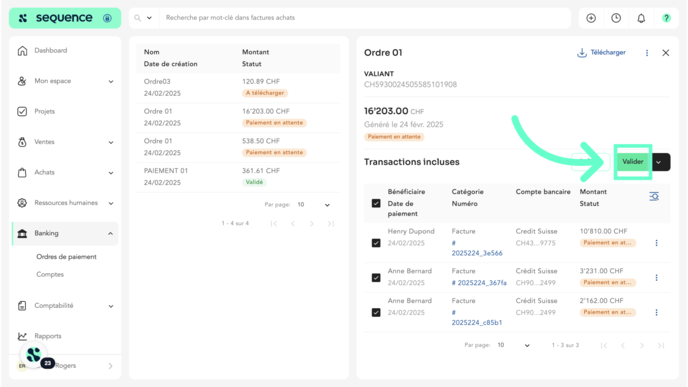Collapse the Banking menu chevron
The width and height of the screenshot is (688, 387).
click(111, 233)
